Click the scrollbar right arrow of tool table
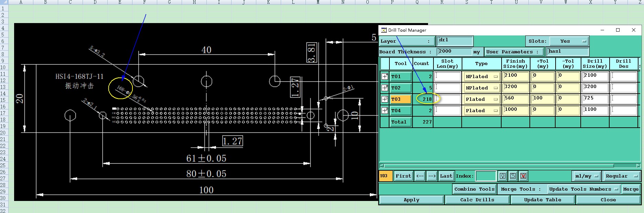Screen dimensions: 644x213 tap(638, 166)
